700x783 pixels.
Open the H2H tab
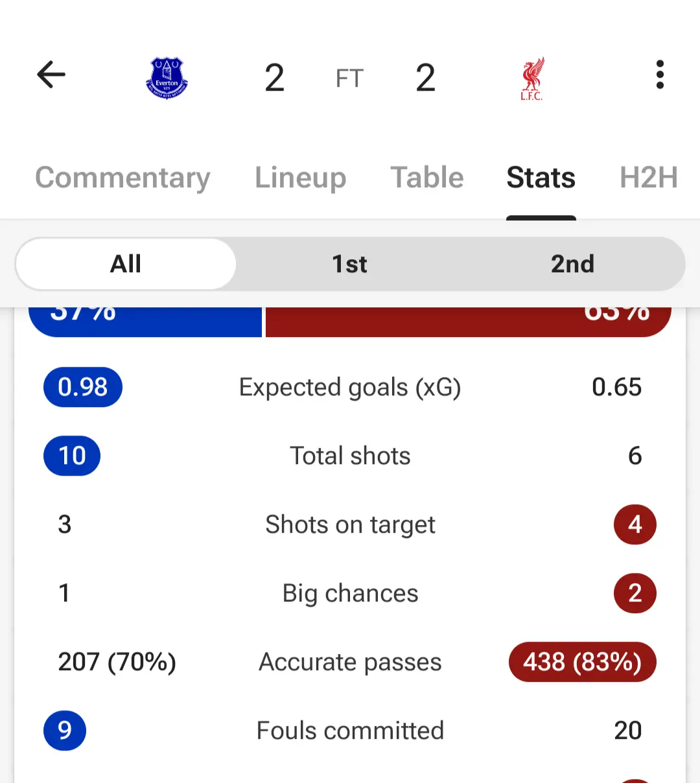(649, 178)
